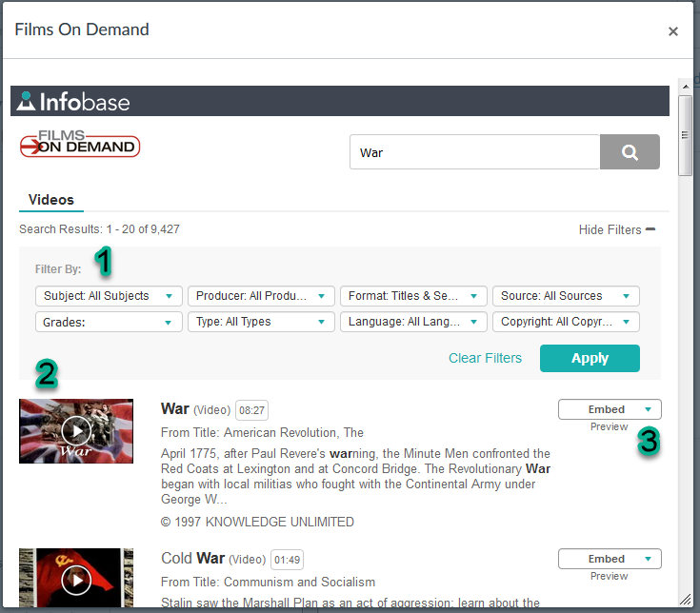Viewport: 700px width, 613px height.
Task: Open the Language filter dropdown
Action: coord(413,322)
